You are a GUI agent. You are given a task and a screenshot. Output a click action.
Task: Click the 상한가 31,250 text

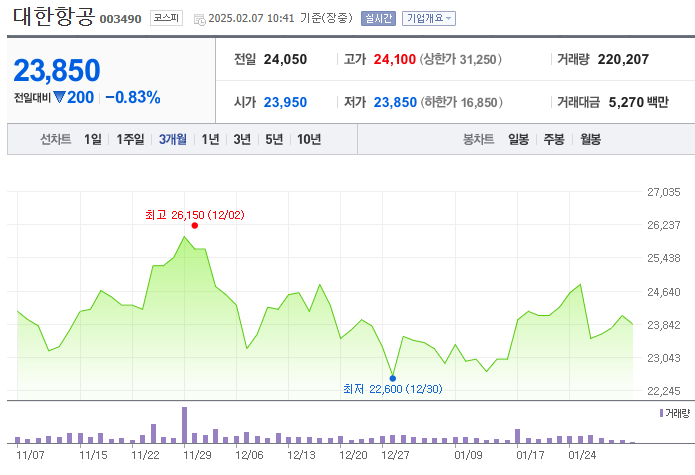click(461, 59)
